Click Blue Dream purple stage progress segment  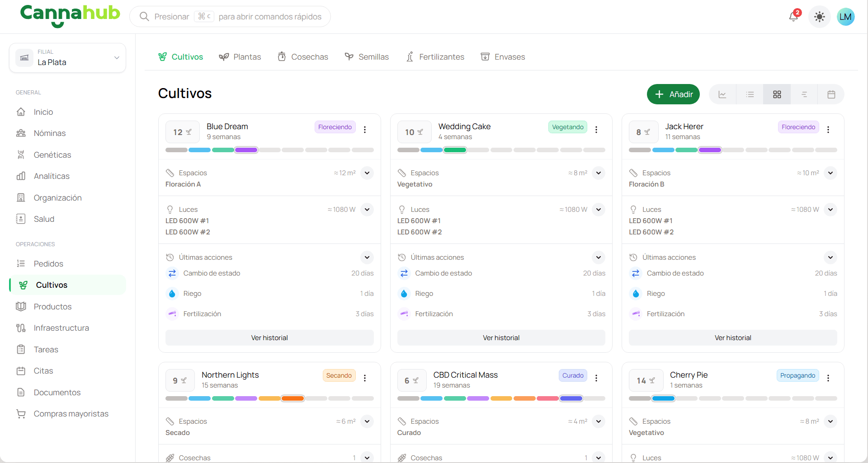(246, 150)
